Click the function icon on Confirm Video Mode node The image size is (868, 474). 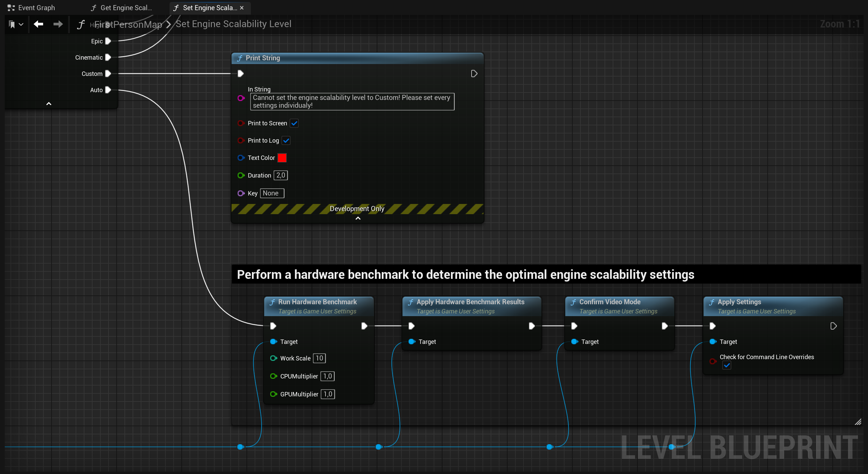tap(573, 302)
